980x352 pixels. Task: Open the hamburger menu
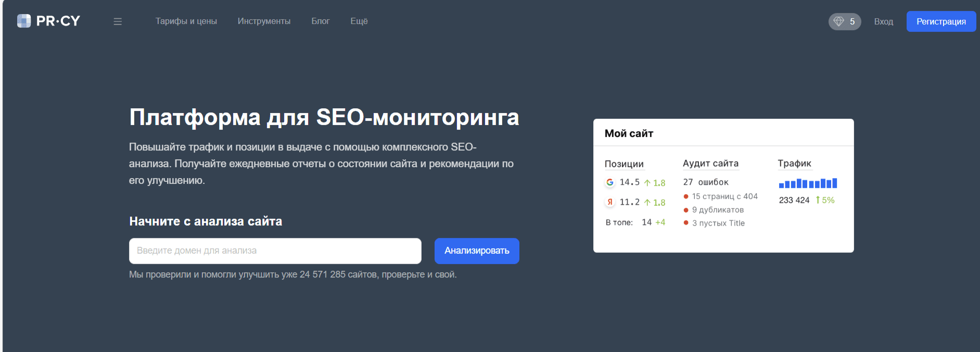point(118,21)
